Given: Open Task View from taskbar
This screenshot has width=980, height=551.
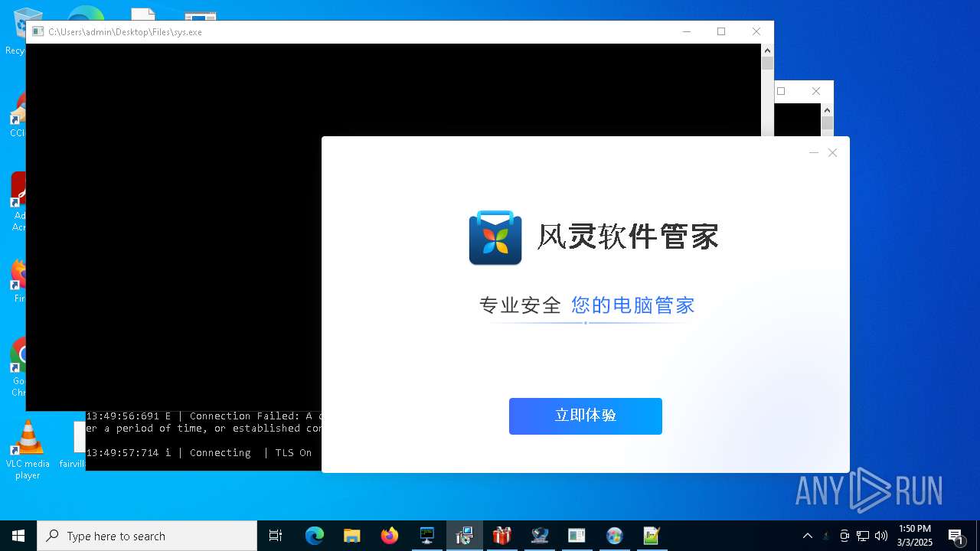Looking at the screenshot, I should point(276,536).
